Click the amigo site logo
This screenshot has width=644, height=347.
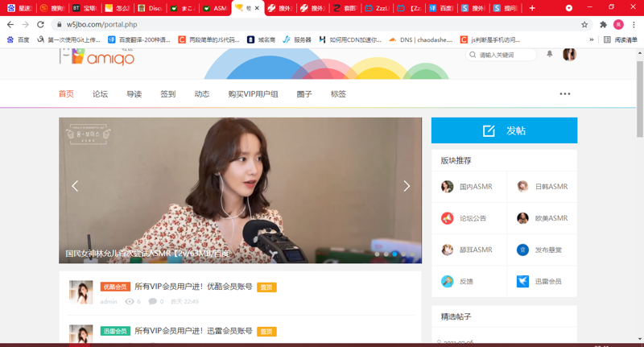coord(97,57)
